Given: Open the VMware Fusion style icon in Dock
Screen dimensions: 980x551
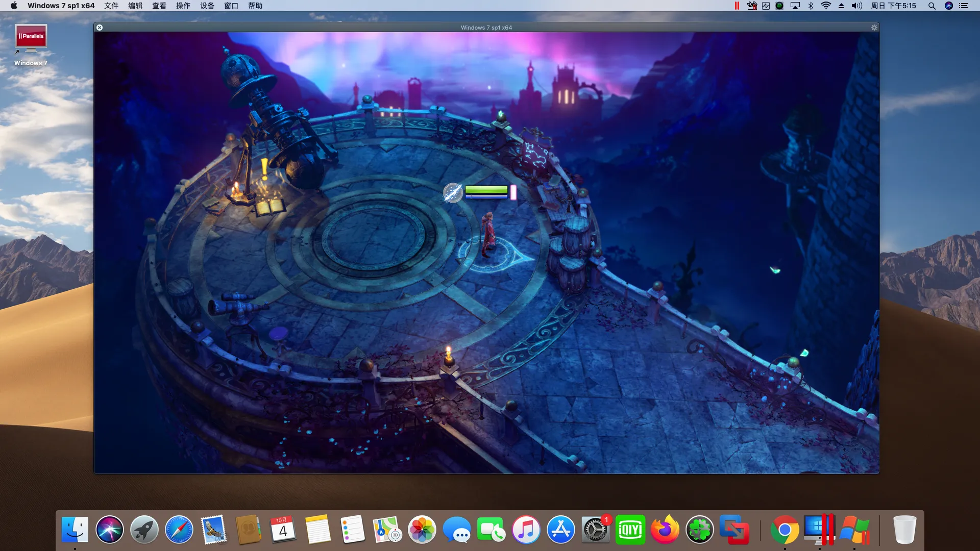Looking at the screenshot, I should [x=734, y=530].
